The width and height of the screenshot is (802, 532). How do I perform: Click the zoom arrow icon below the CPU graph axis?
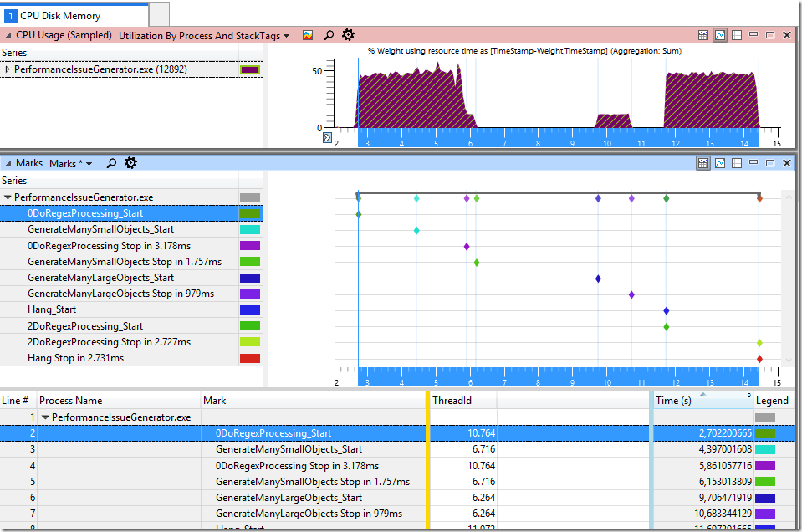pyautogui.click(x=327, y=137)
